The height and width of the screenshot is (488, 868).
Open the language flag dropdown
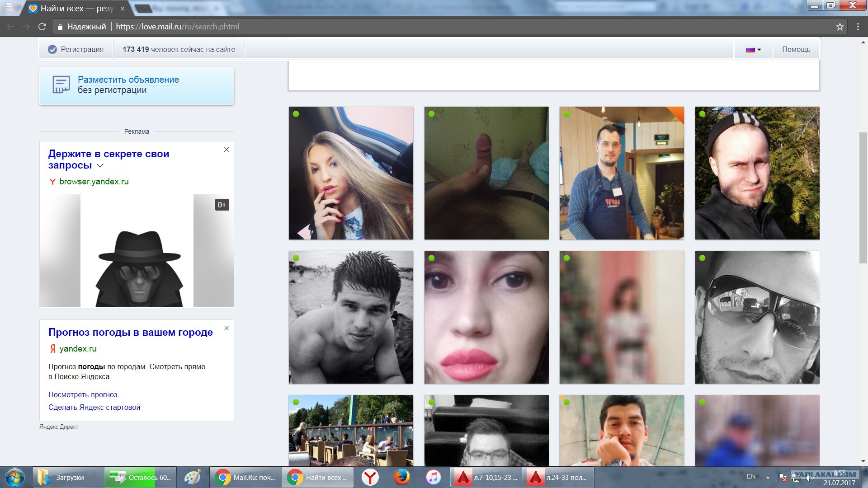[x=753, y=49]
